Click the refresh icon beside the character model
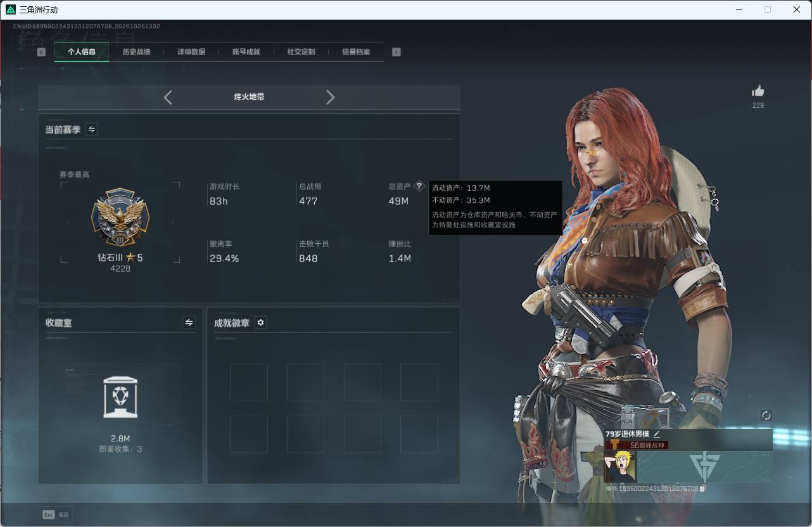Viewport: 812px width, 527px height. tap(766, 416)
